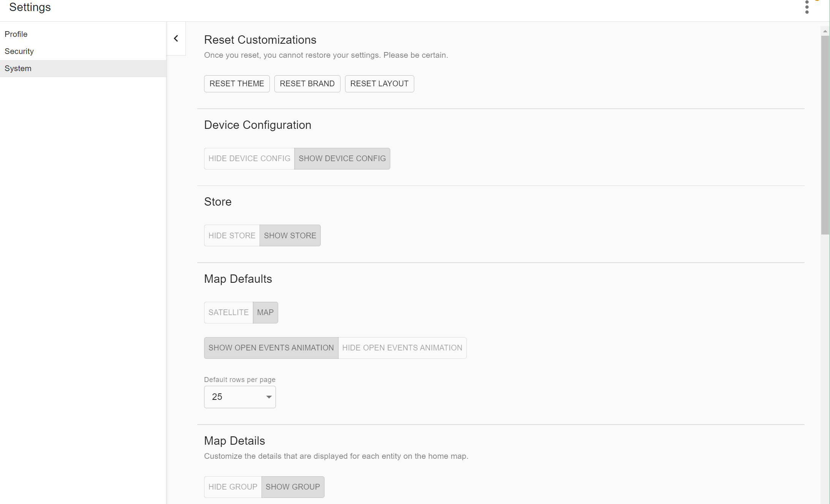Choose the Map view default
Viewport: 830px width, 504px height.
(265, 312)
